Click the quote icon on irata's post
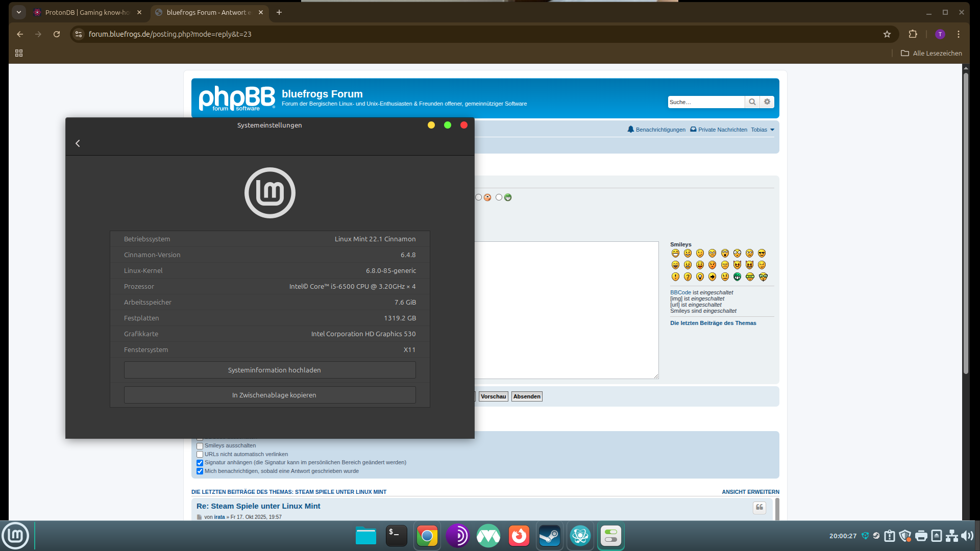 click(x=759, y=507)
